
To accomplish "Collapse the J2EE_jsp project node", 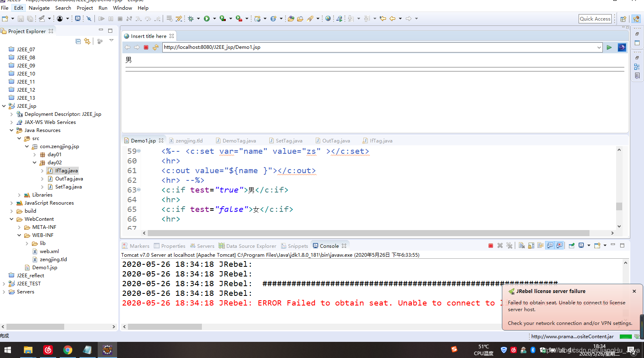I will 4,106.
